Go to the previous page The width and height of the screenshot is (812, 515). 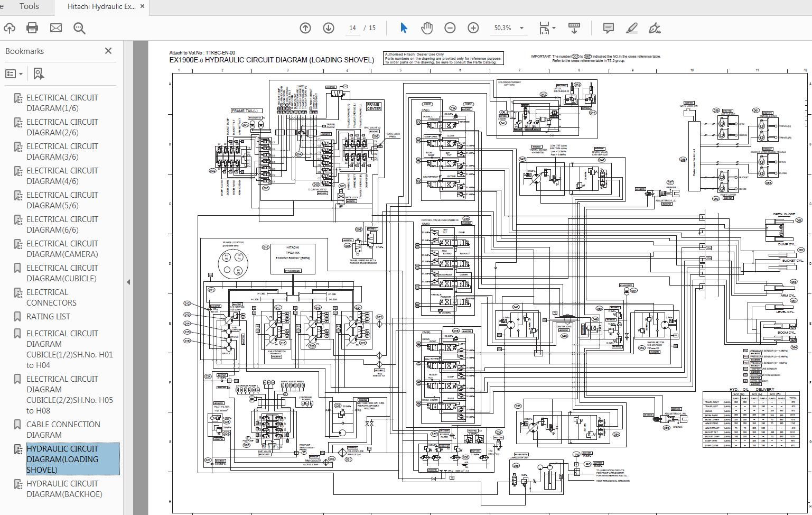[x=305, y=27]
